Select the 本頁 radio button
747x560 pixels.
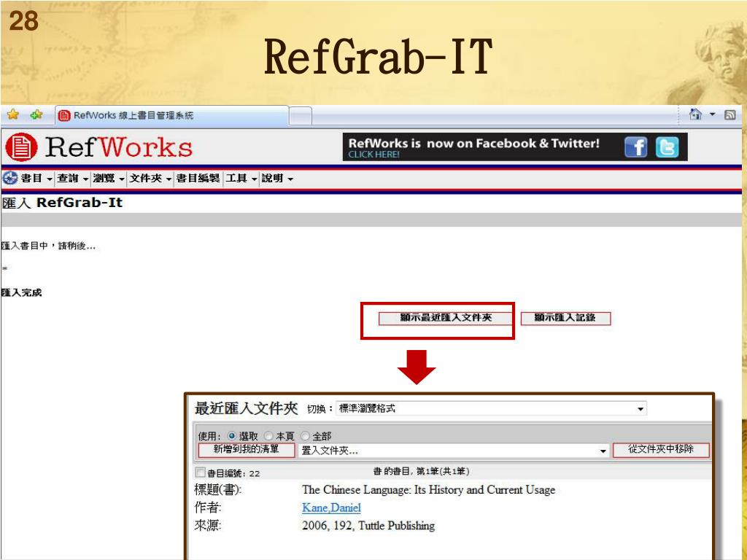click(x=268, y=436)
